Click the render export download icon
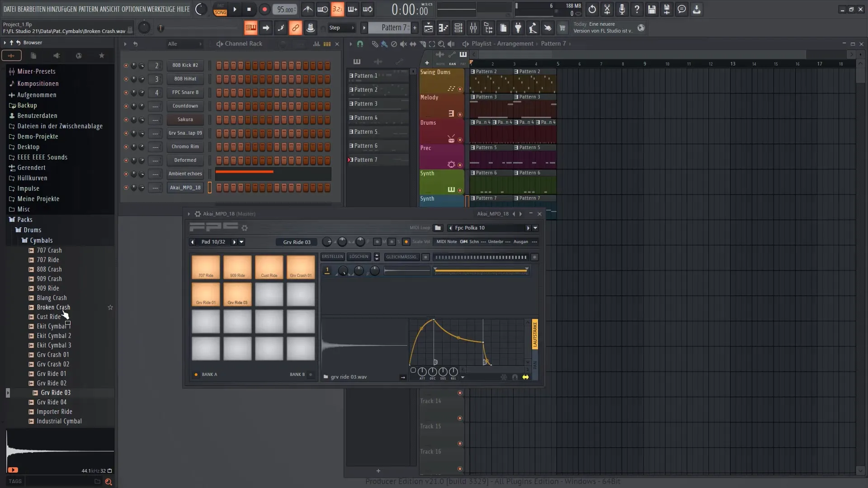This screenshot has height=488, width=868. pos(697,9)
